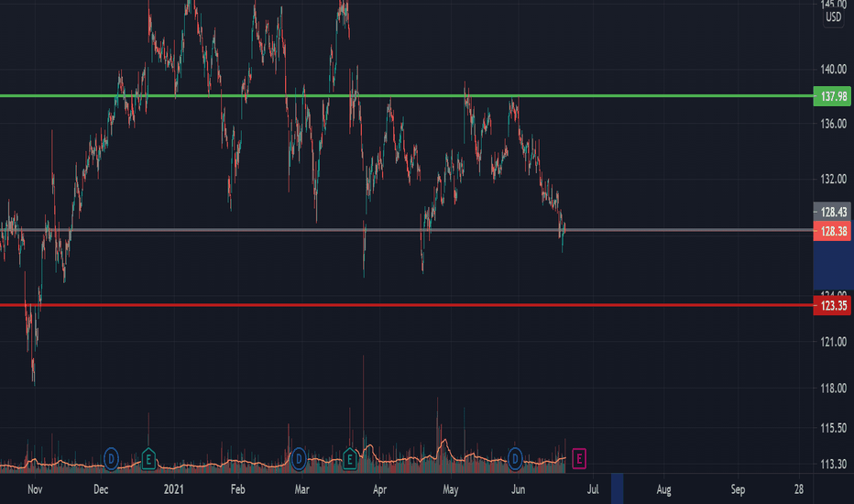Click the 121.00 price axis label
854x504 pixels.
pyautogui.click(x=833, y=342)
